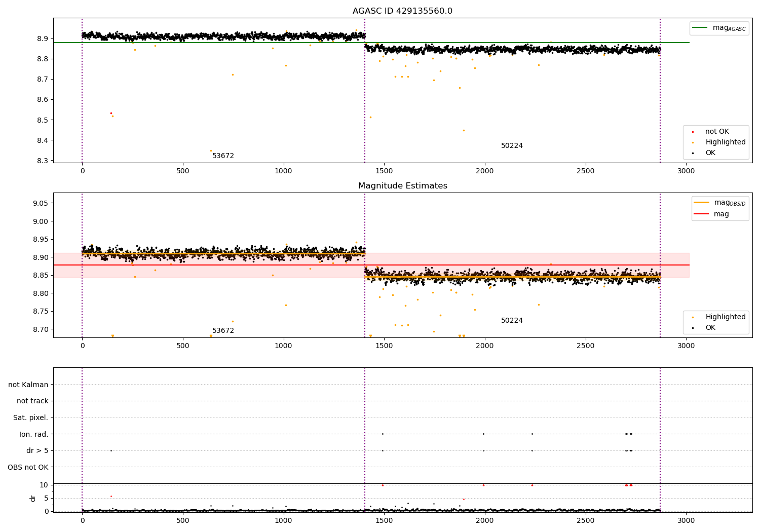Click the "2500" x-axis label under Magnitude Estimates plot
This screenshot has height=532, width=760.
pyautogui.click(x=586, y=346)
